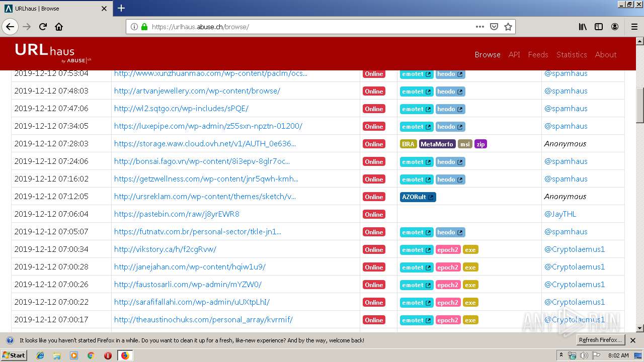Screen dimensions: 644x362
Task: Dismiss the Firefox refresh notification bar
Action: coord(633,340)
